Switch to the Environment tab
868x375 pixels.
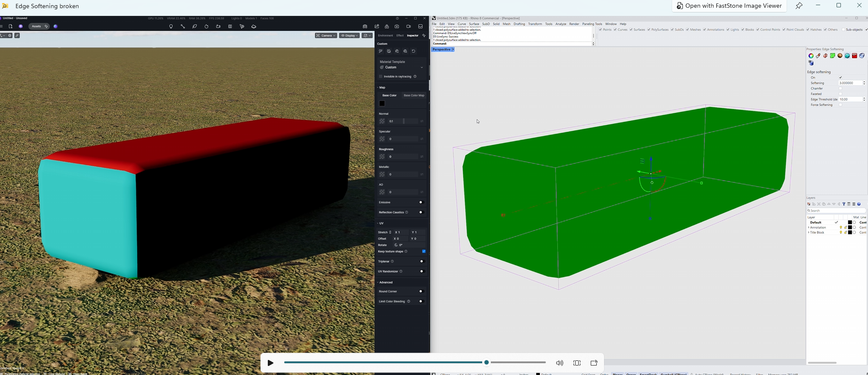point(385,36)
